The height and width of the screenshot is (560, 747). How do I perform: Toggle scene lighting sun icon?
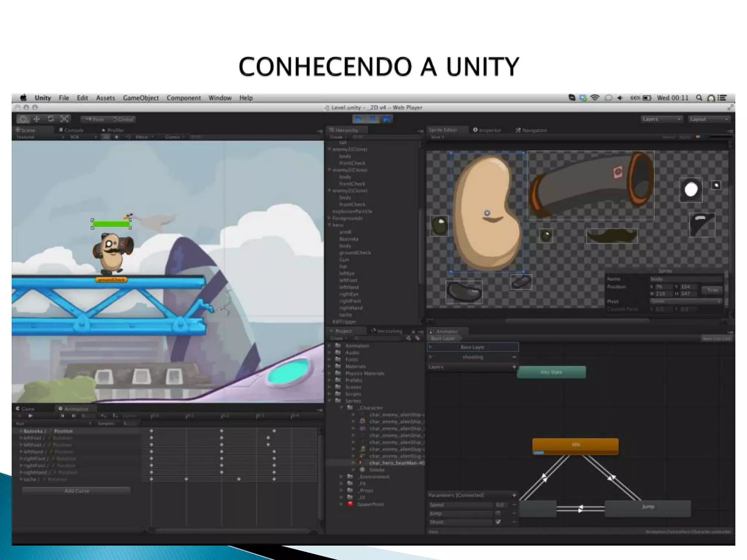point(117,137)
